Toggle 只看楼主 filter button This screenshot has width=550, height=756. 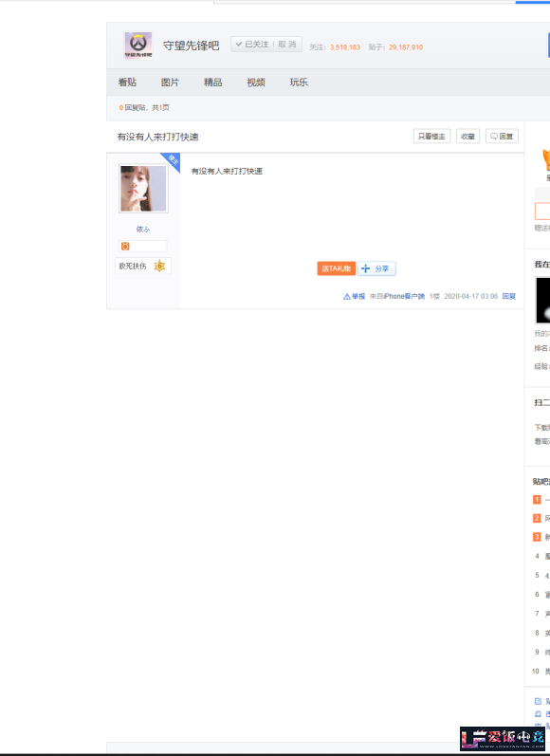[431, 137]
